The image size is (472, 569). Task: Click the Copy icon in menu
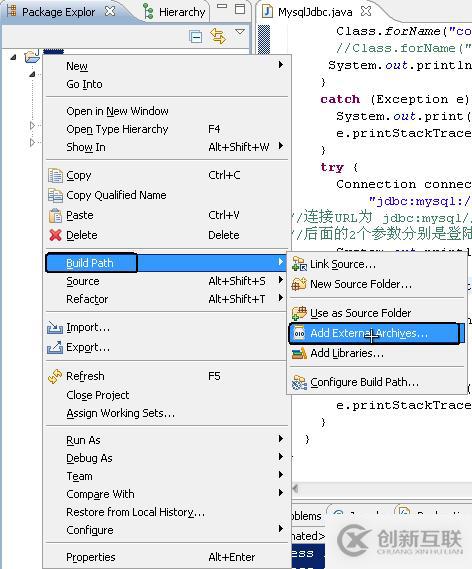tap(55, 176)
